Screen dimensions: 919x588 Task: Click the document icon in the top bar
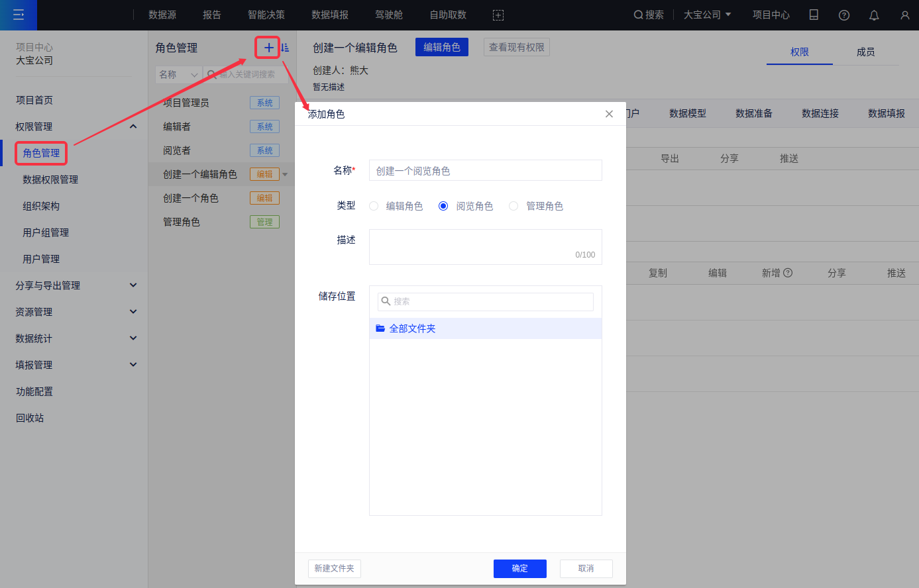(x=814, y=15)
